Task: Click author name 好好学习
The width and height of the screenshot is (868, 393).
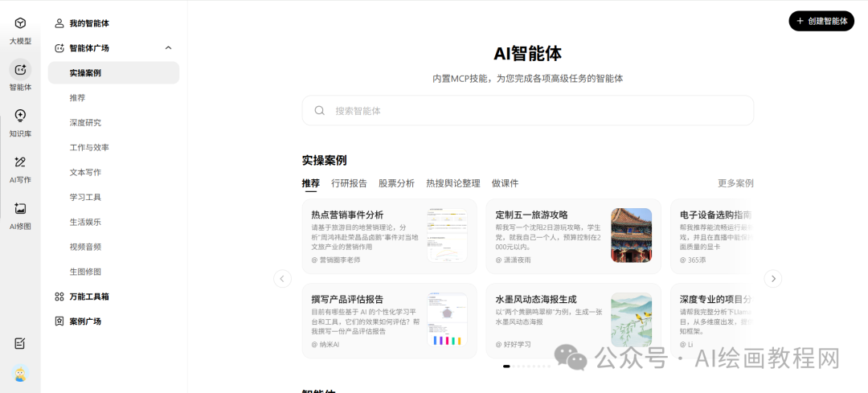Action: tap(517, 344)
